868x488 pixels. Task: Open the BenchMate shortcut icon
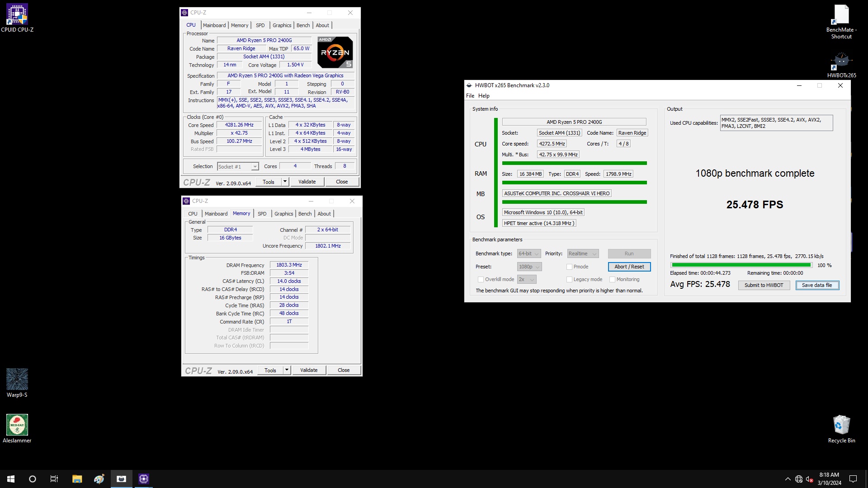coord(841,22)
